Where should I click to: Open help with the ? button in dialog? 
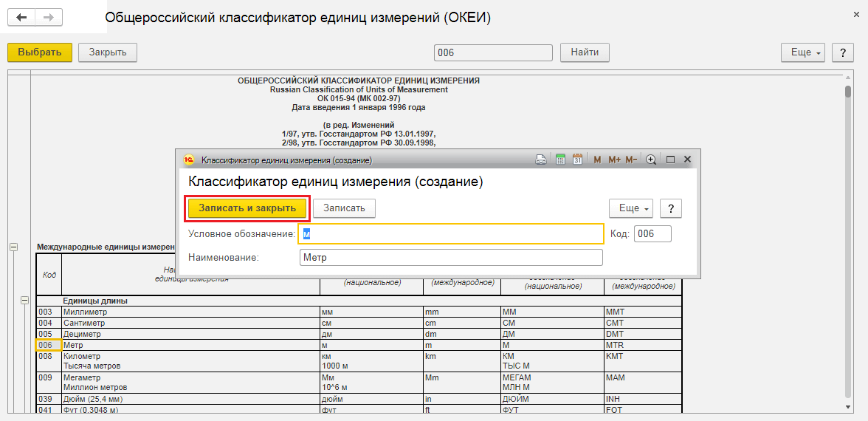pyautogui.click(x=671, y=208)
